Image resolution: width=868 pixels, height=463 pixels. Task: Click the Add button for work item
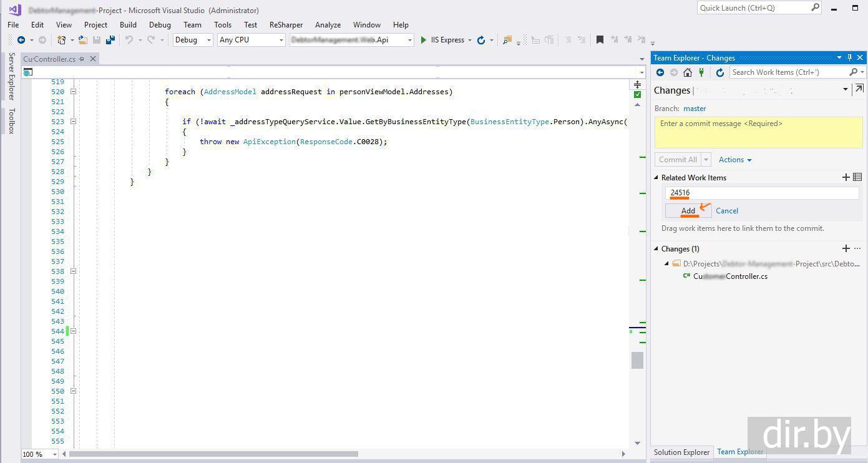point(688,211)
